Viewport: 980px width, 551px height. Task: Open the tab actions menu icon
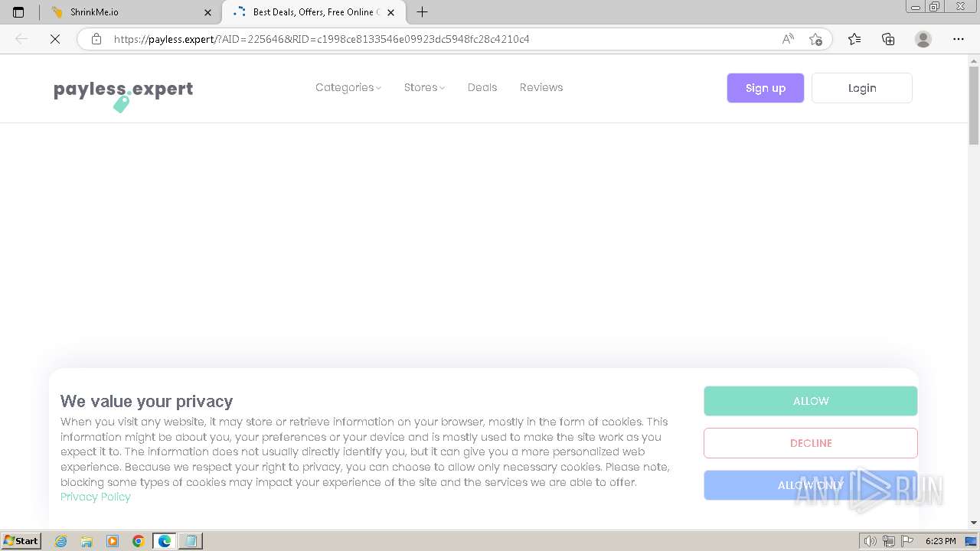[18, 12]
